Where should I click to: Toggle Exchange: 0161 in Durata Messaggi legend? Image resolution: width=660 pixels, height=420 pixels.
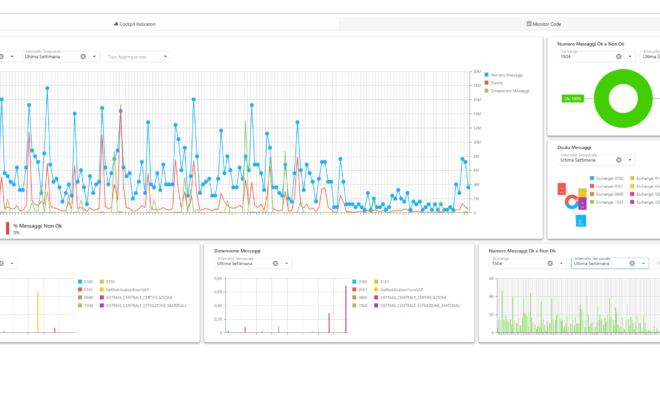(607, 186)
